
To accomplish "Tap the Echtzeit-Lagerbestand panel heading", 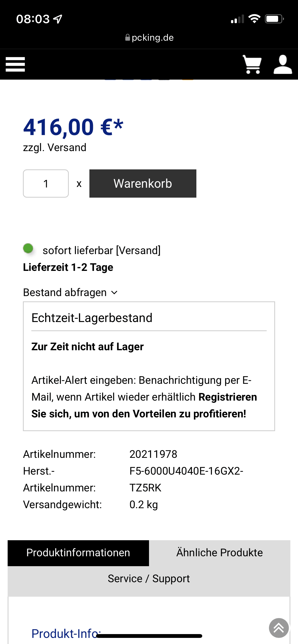I will (x=92, y=318).
